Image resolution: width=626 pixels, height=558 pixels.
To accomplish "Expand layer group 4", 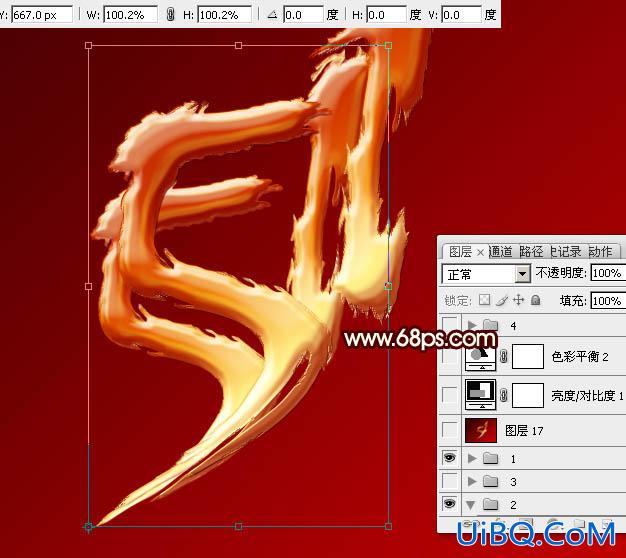I will (472, 325).
